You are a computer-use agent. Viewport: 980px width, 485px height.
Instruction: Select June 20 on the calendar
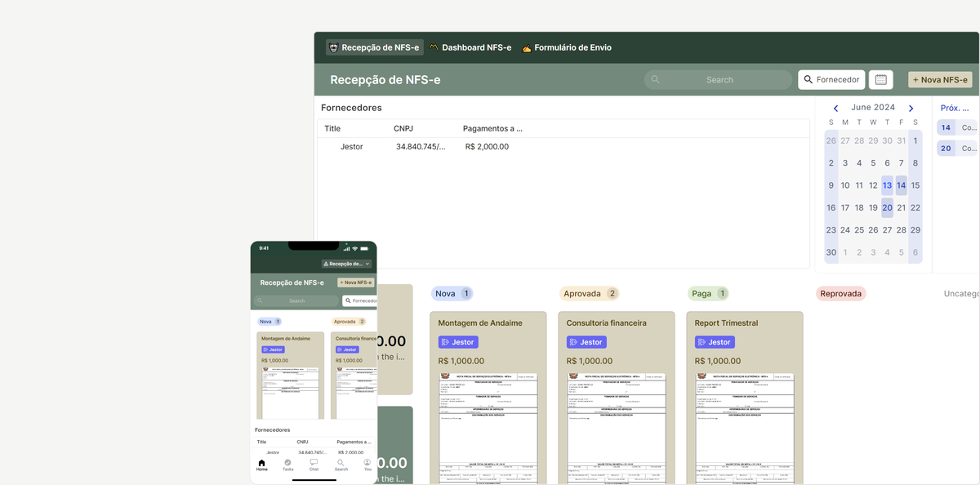tap(887, 207)
